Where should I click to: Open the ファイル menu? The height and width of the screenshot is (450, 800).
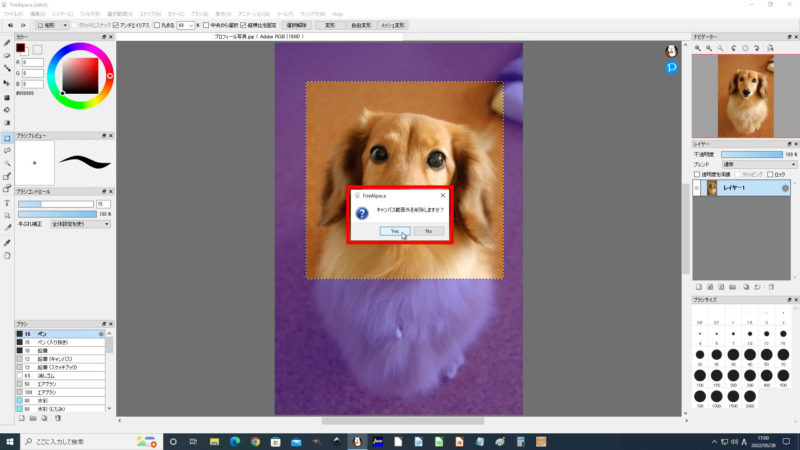13,14
